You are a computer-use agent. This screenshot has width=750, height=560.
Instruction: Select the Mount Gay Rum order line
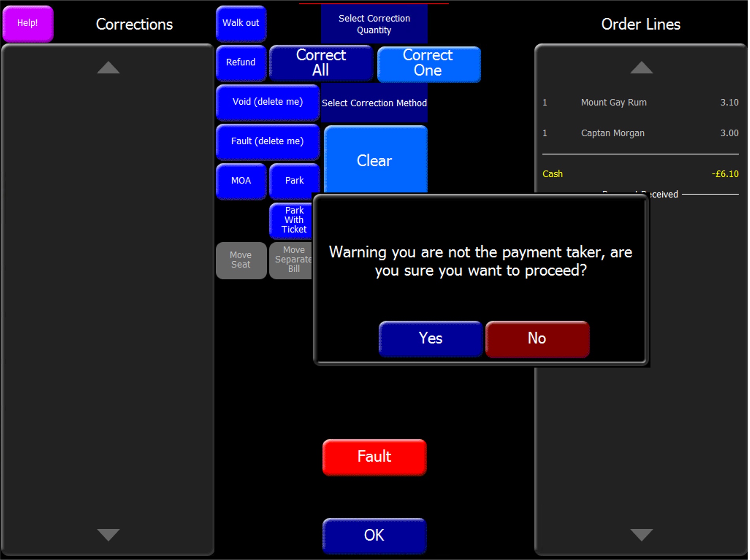click(x=640, y=103)
